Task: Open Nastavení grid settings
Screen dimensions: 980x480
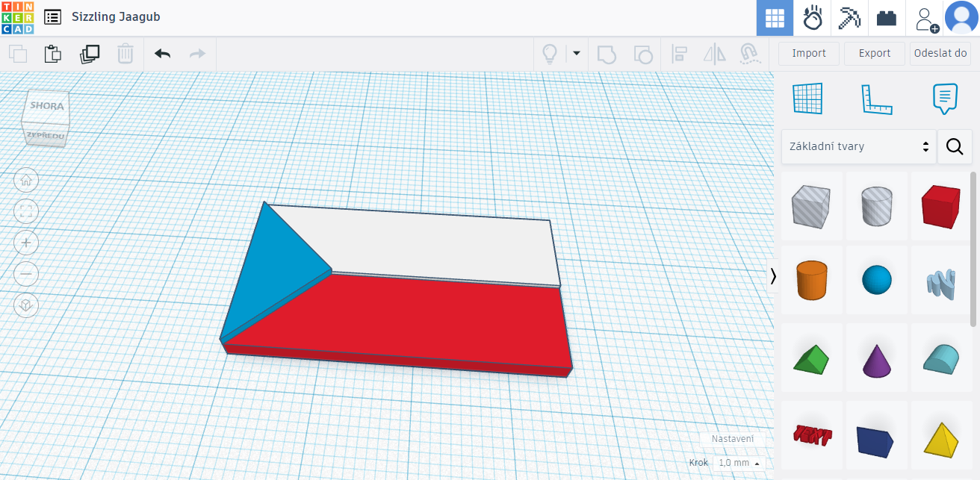Action: [733, 439]
